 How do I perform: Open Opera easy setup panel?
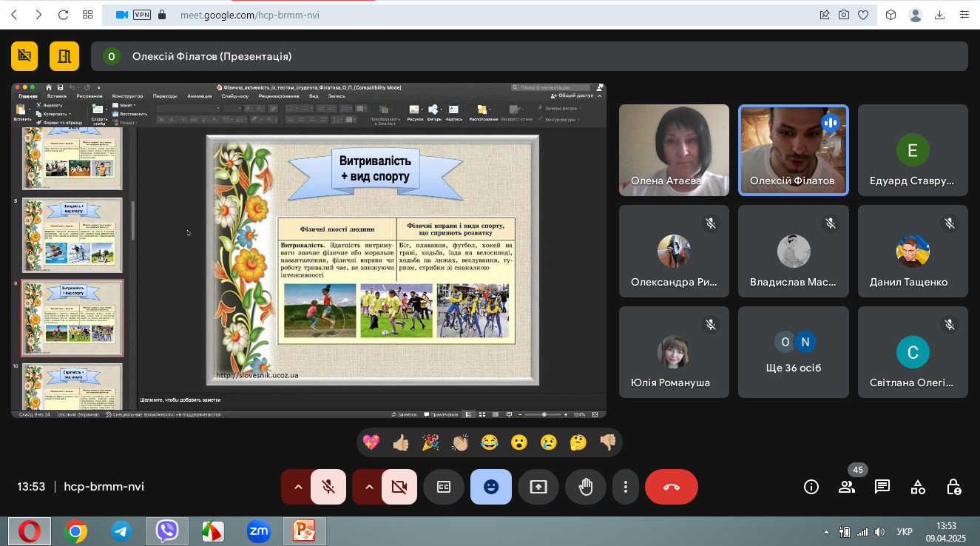point(964,14)
